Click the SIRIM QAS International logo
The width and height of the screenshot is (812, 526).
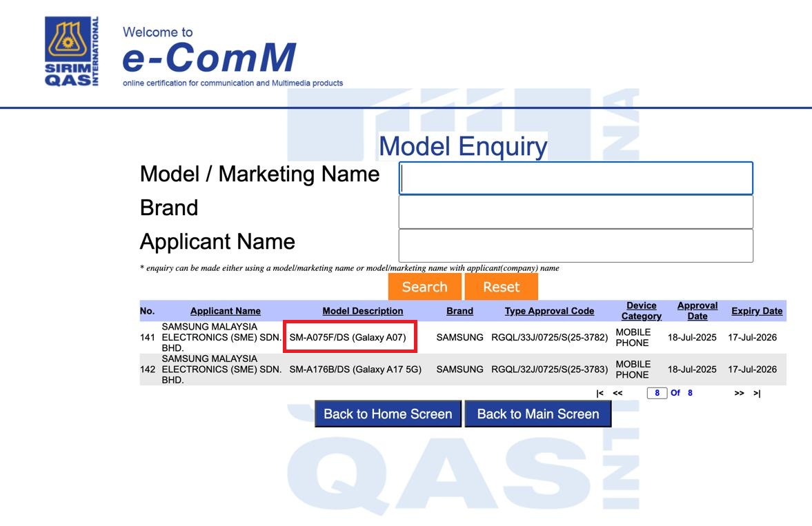click(x=72, y=52)
